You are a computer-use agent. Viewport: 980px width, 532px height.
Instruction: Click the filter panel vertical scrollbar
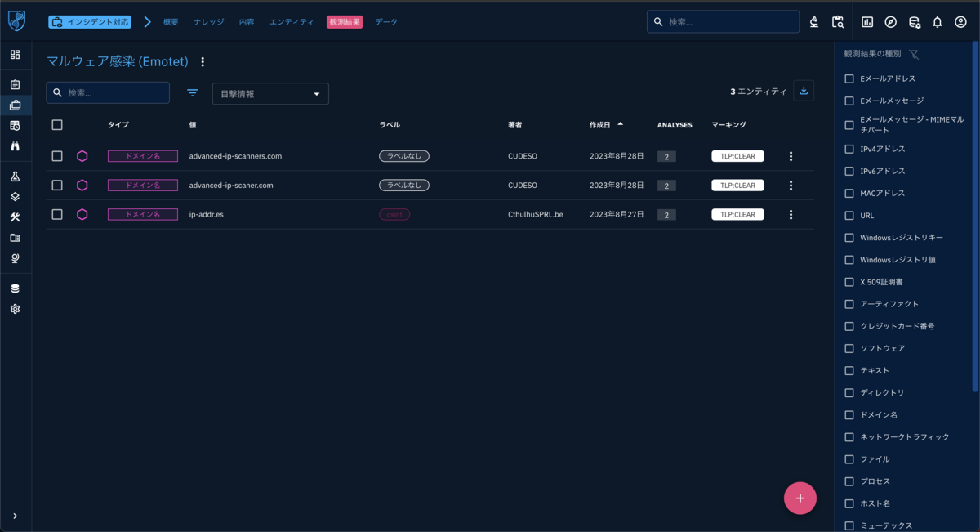(975, 217)
